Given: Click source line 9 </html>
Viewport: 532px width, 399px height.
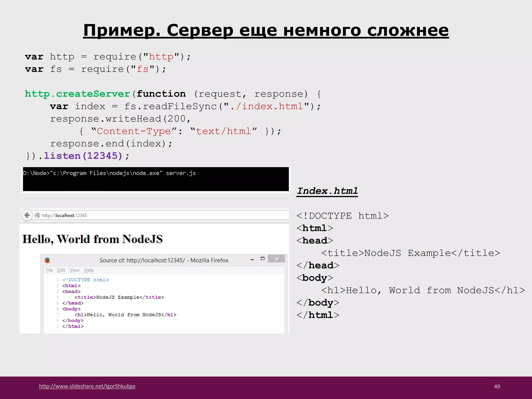Looking at the screenshot, I should pyautogui.click(x=73, y=326).
